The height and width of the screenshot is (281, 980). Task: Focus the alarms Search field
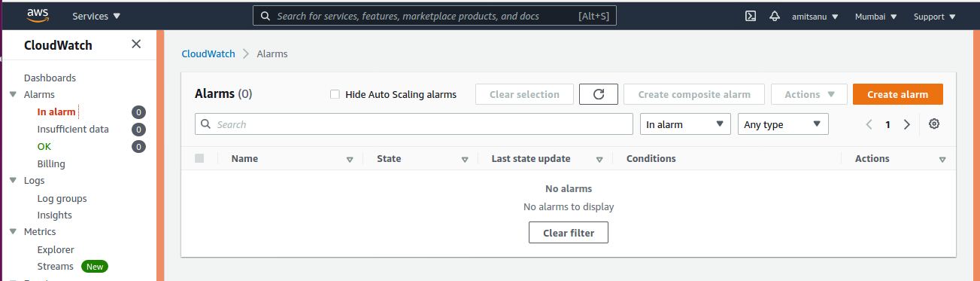pyautogui.click(x=414, y=124)
